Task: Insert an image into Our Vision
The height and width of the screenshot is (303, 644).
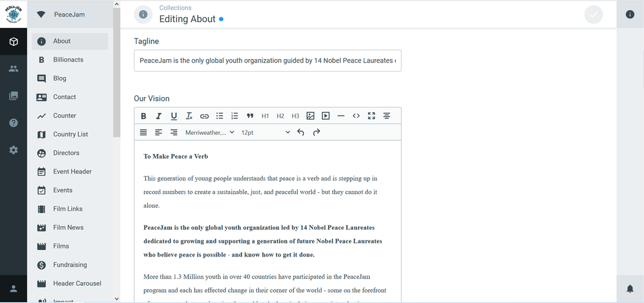Action: click(311, 116)
